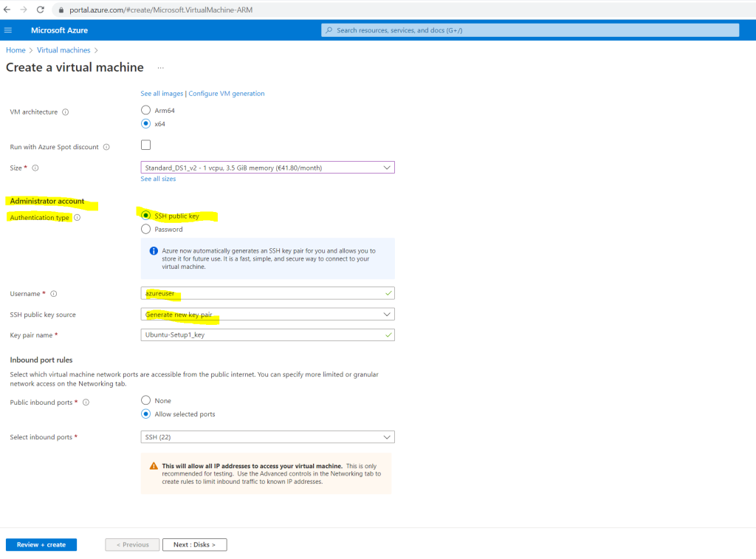Click Review + create button
The image size is (756, 559).
point(41,544)
